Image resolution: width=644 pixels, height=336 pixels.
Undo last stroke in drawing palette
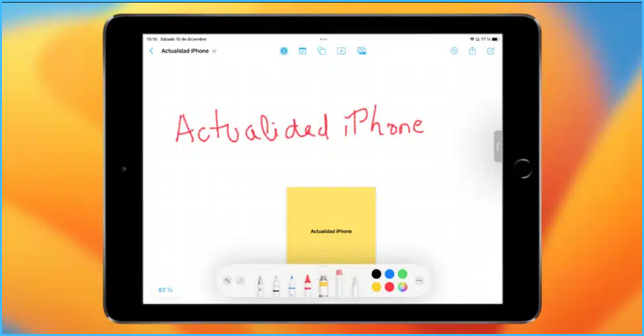point(227,281)
